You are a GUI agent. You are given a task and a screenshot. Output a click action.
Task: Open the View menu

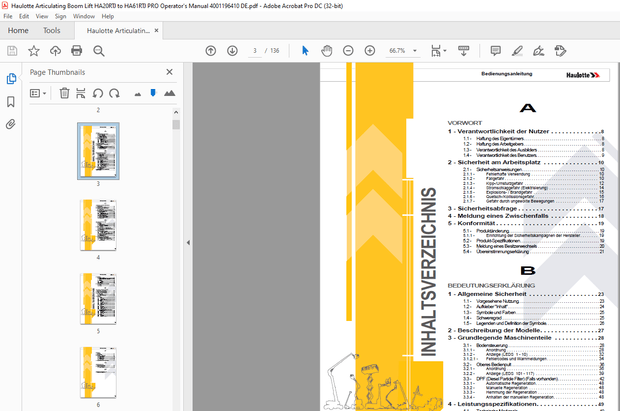click(x=42, y=16)
